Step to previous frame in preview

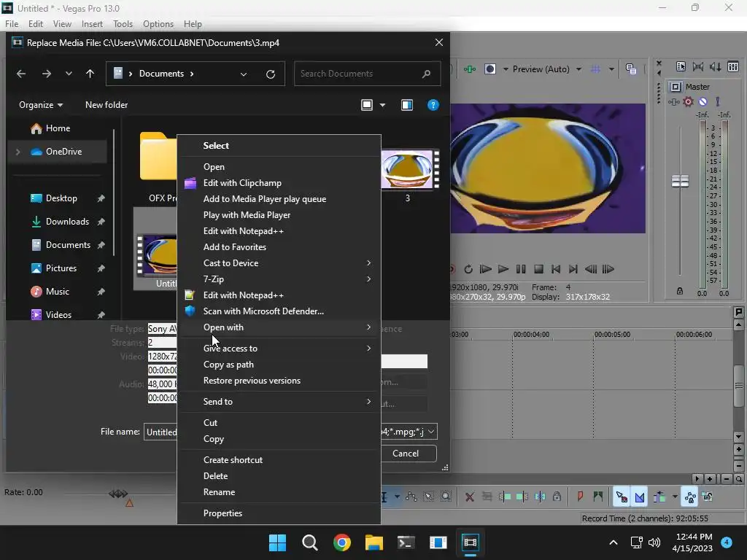[591, 269]
